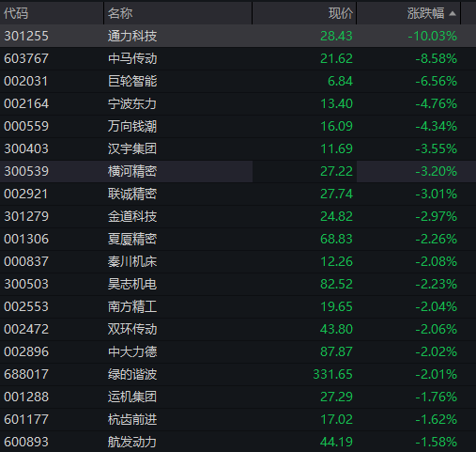Click price 24.82

coord(336,216)
